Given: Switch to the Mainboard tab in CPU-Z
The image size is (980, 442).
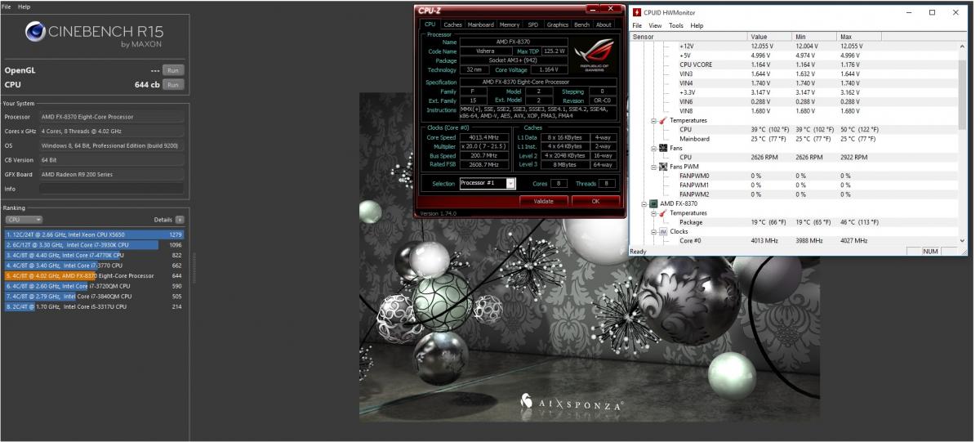Looking at the screenshot, I should 480,25.
